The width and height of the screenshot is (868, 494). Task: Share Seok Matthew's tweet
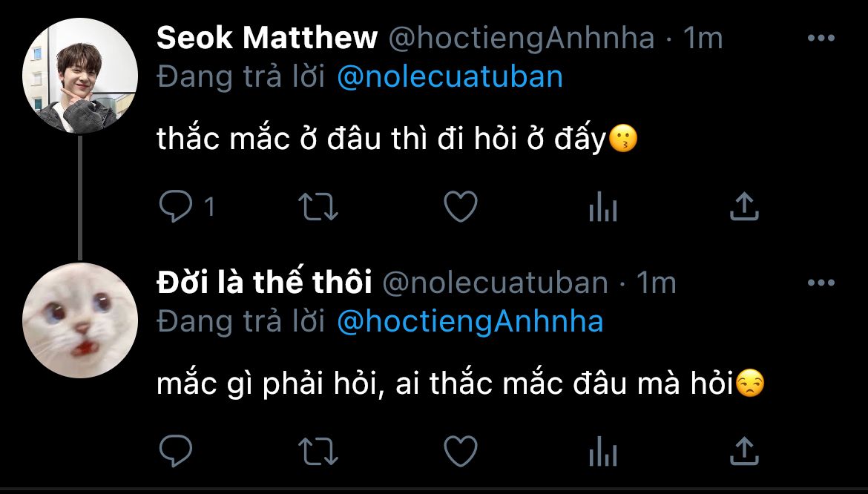743,207
